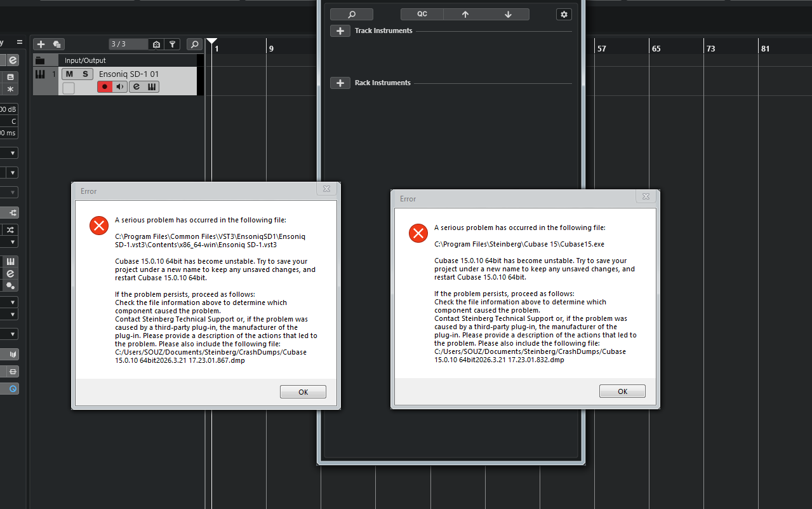Viewport: 812px width, 509px height.
Task: Click the lowercase e icon below inspector piano
Action: 10,273
